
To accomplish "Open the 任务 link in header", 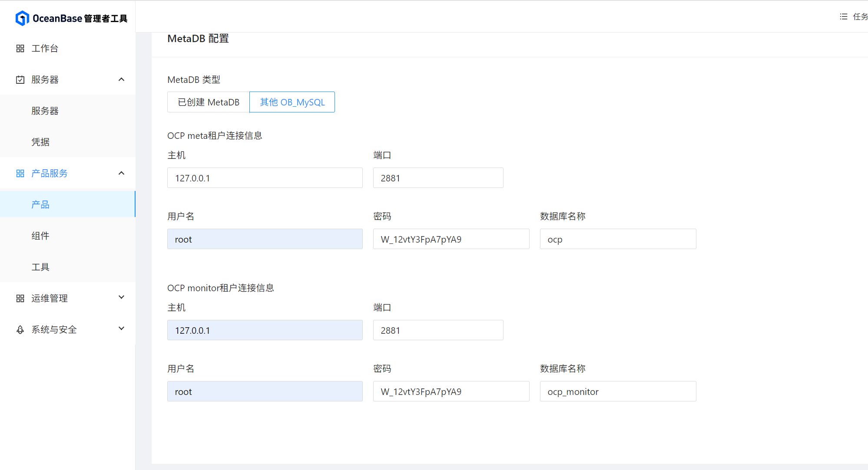I will (x=860, y=16).
